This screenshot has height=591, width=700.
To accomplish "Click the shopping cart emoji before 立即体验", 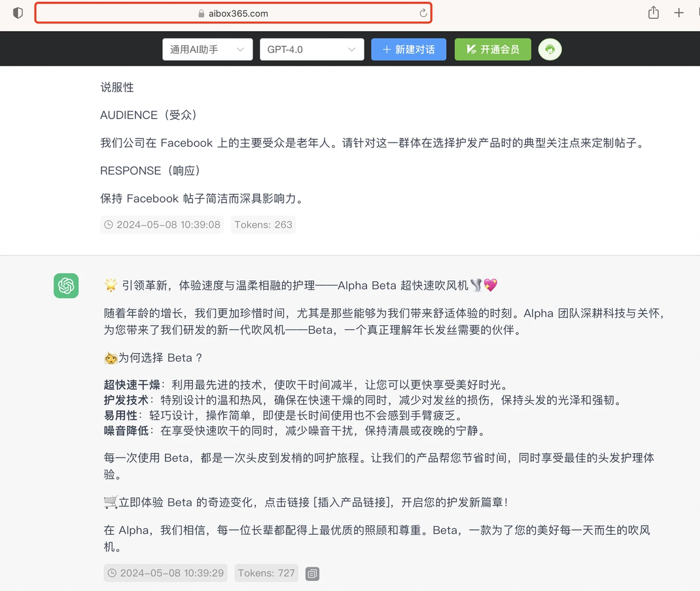I will point(111,502).
